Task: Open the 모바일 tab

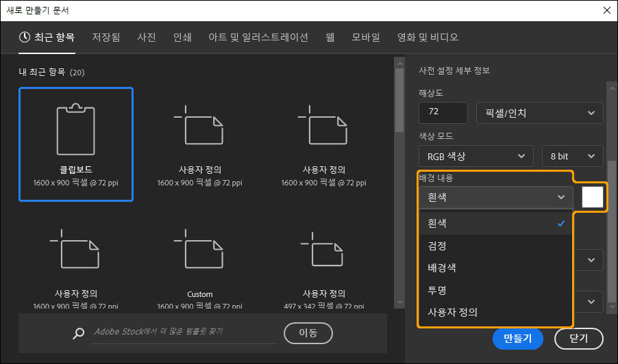Action: point(366,37)
